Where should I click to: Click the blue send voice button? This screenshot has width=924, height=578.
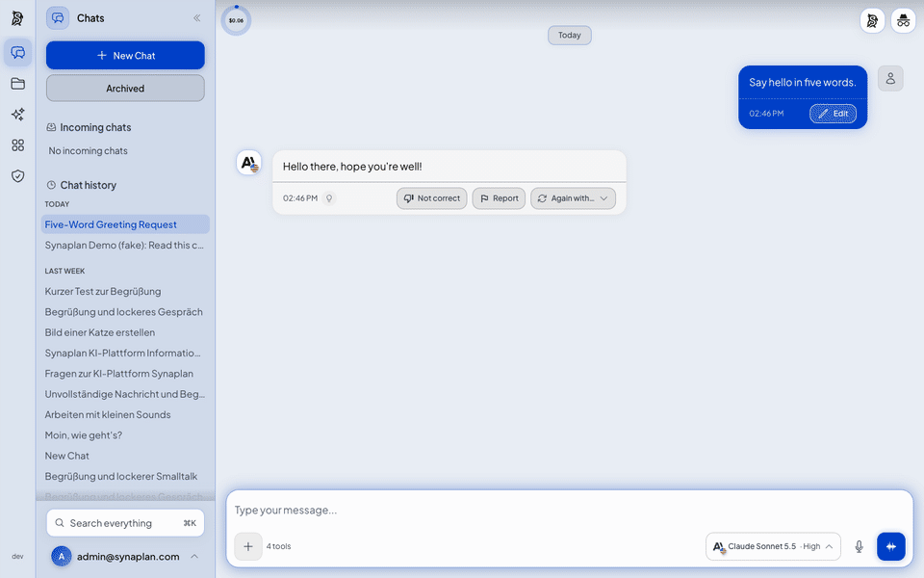[891, 546]
